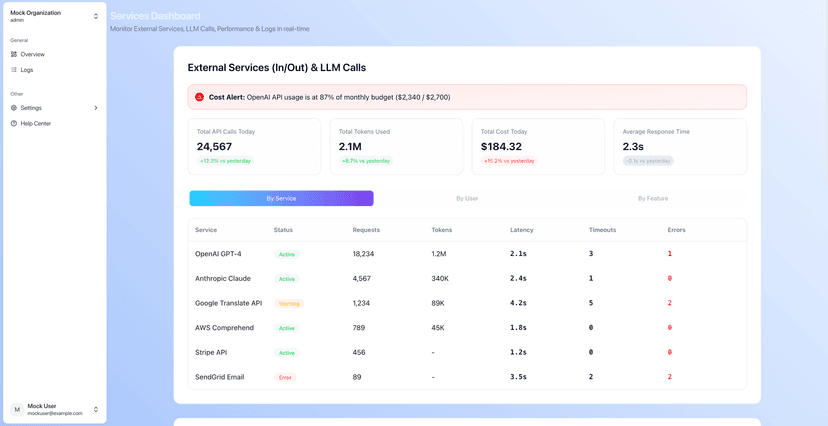This screenshot has height=426, width=828.
Task: Open the Mock User account menu
Action: pyautogui.click(x=96, y=409)
